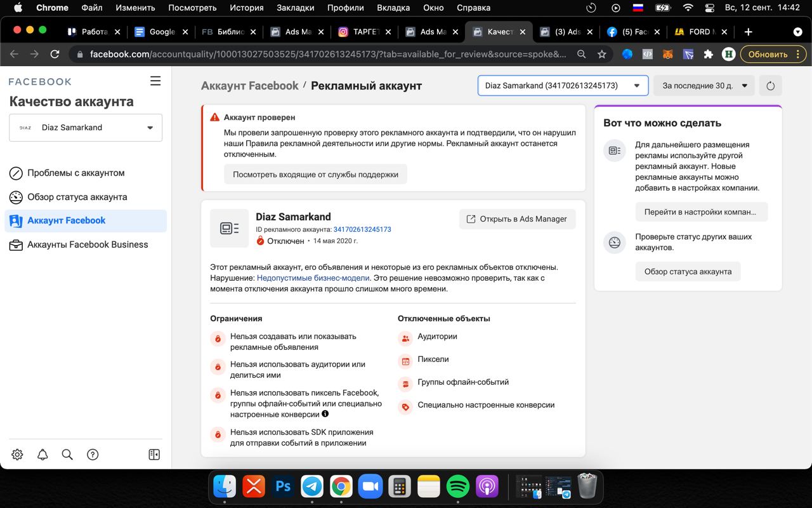
Task: Open the ad account ID link 341702613245173
Action: (362, 229)
